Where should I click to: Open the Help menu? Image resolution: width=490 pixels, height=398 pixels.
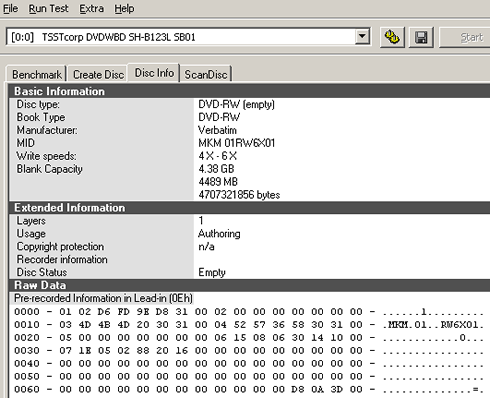tap(124, 8)
